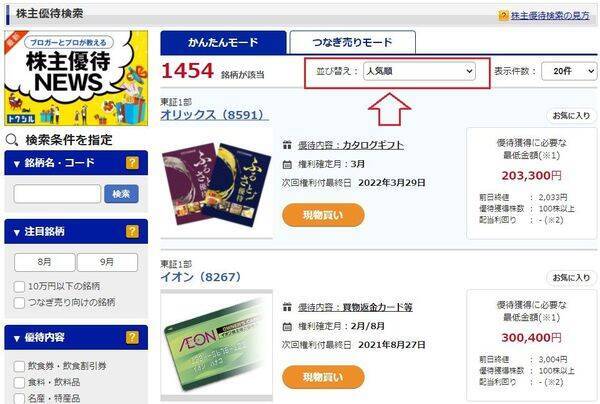The width and height of the screenshot is (600, 404).
Task: Check the つなぎ売り向けの銘柄 checkbox
Action: tap(19, 303)
